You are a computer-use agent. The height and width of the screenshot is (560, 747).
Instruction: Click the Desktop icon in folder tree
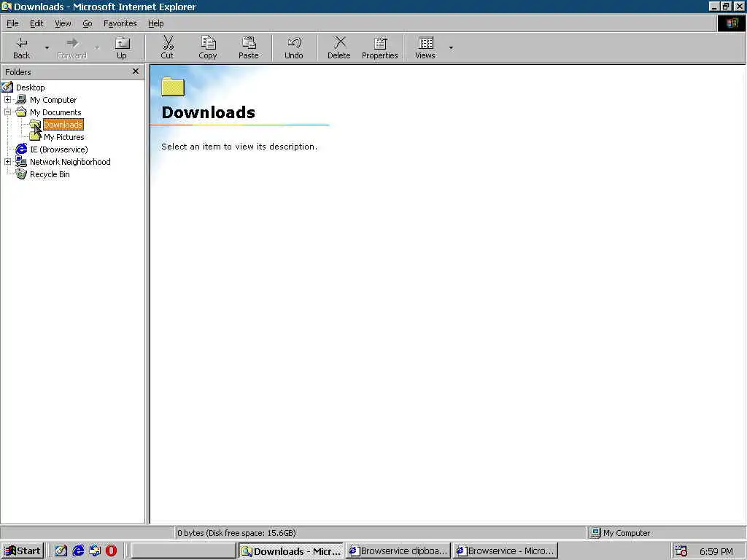[7, 87]
